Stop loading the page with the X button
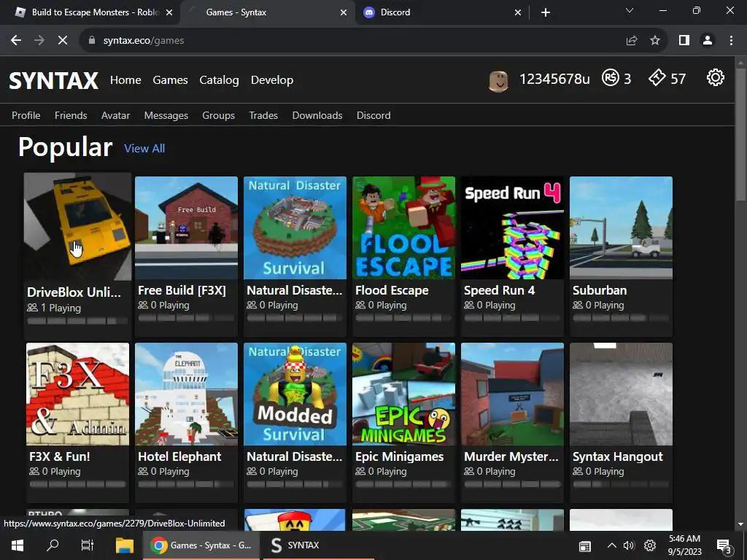This screenshot has width=747, height=560. [63, 41]
